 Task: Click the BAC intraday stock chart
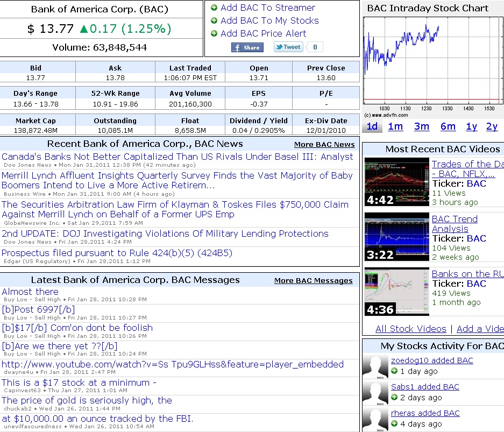tap(434, 60)
